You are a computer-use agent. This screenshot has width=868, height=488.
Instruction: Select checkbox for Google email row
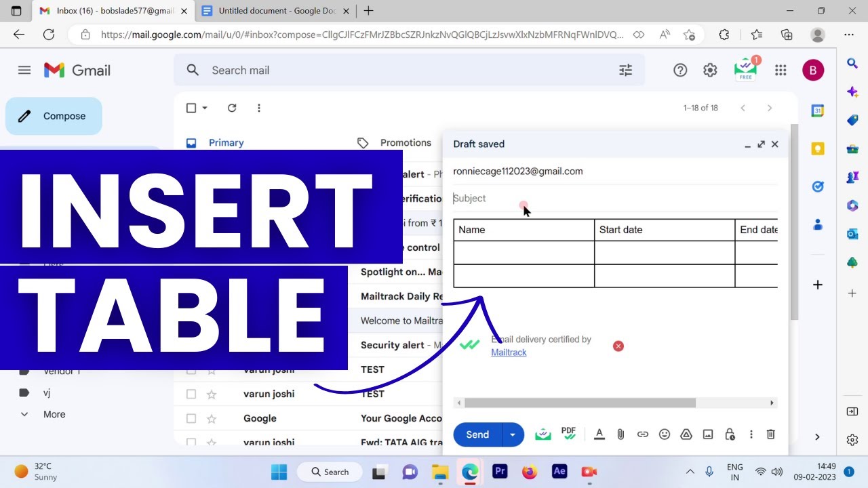[191, 418]
